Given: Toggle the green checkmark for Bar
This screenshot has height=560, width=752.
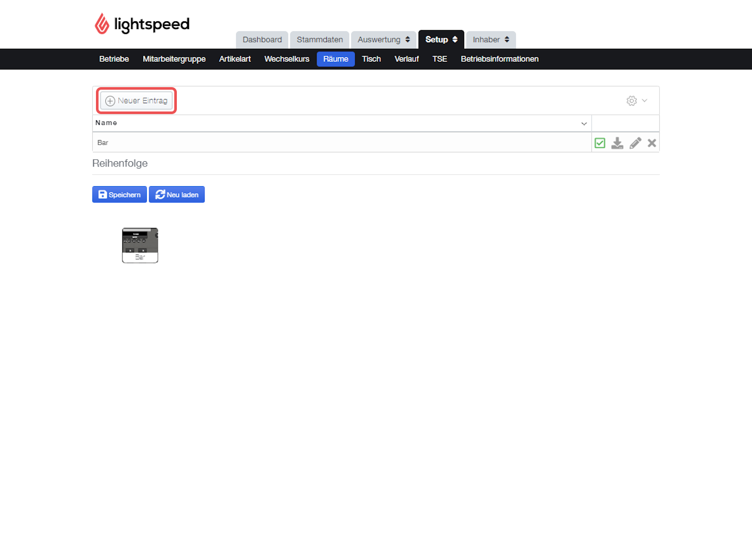Looking at the screenshot, I should [x=600, y=143].
